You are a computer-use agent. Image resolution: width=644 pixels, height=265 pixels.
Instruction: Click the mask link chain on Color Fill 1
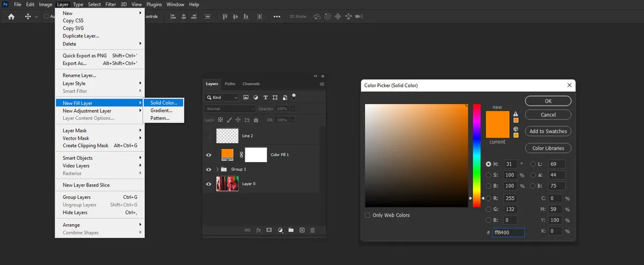click(241, 155)
